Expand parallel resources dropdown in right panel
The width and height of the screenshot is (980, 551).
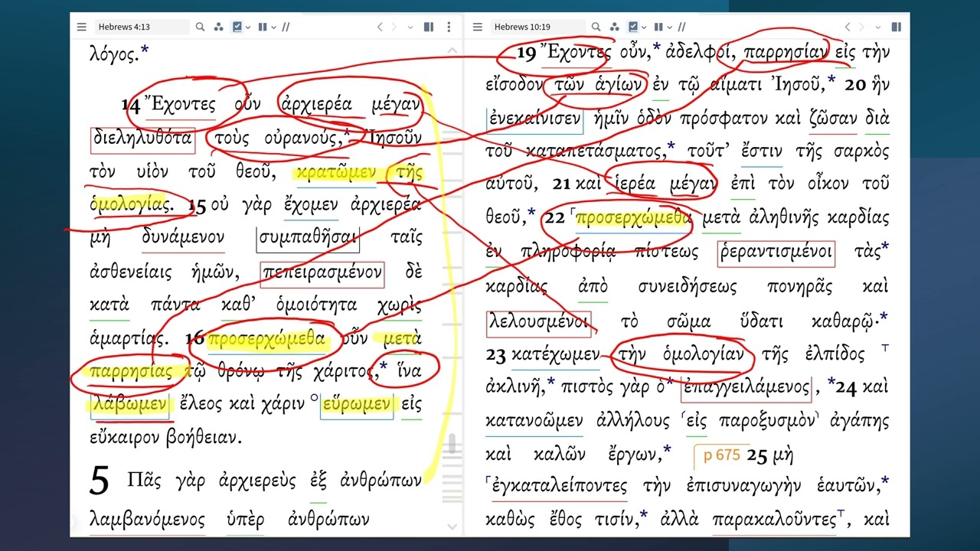[x=669, y=28]
